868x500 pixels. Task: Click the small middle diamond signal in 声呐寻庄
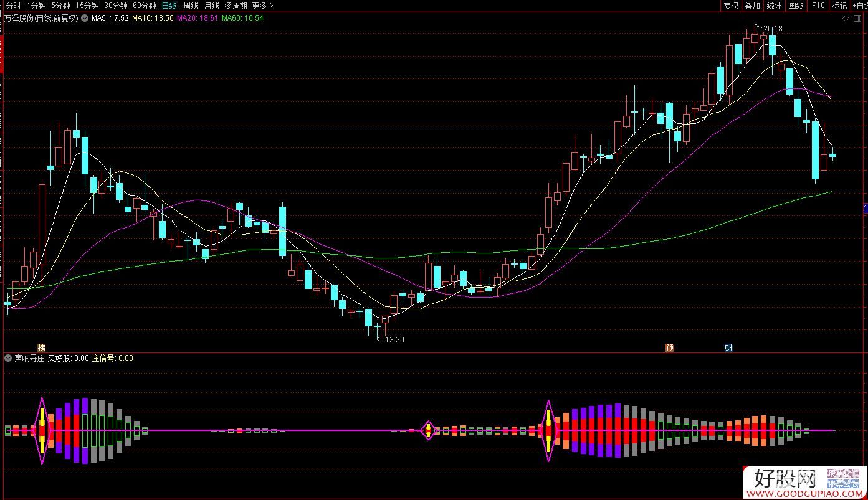click(428, 430)
